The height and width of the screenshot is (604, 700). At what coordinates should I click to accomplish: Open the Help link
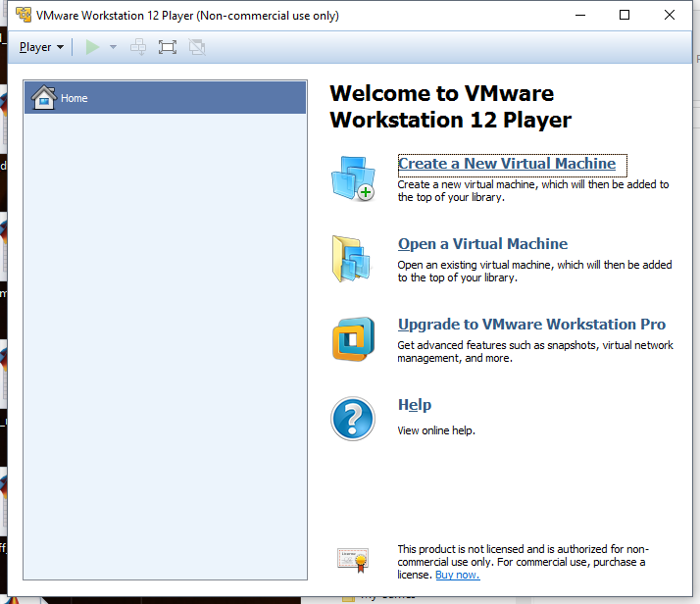[415, 404]
